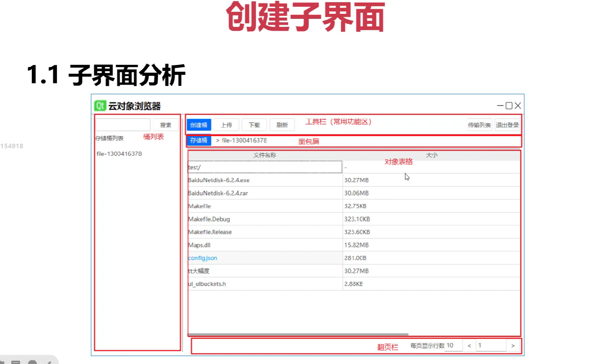Go to the previous page with <
This screenshot has height=364, width=604.
tap(469, 346)
